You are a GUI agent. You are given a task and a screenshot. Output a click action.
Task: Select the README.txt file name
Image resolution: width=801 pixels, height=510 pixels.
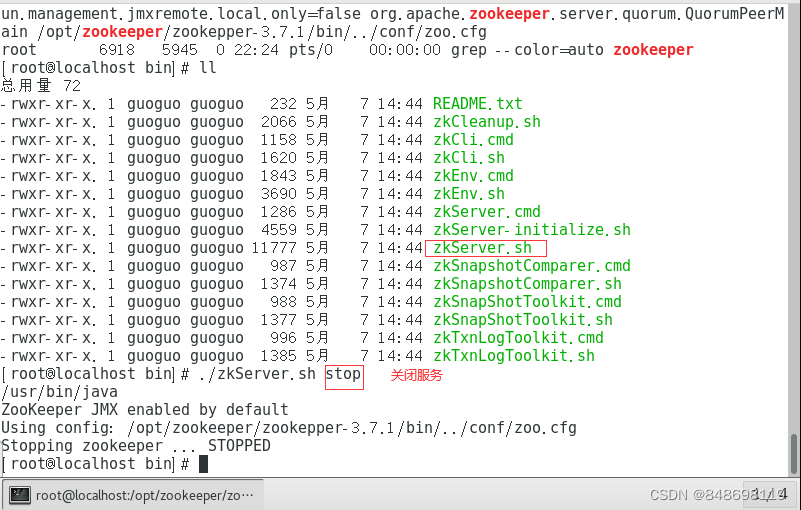[x=478, y=104]
